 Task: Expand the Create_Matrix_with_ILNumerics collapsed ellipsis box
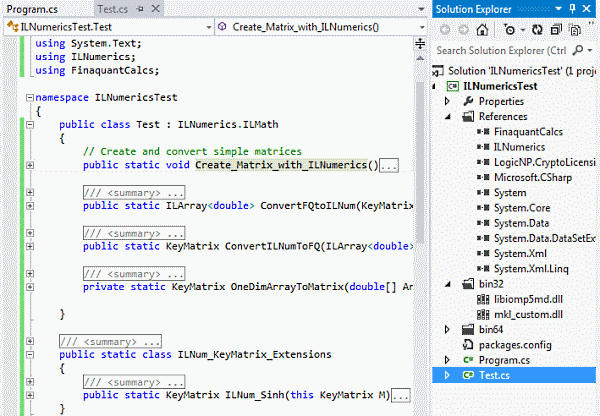click(x=389, y=166)
